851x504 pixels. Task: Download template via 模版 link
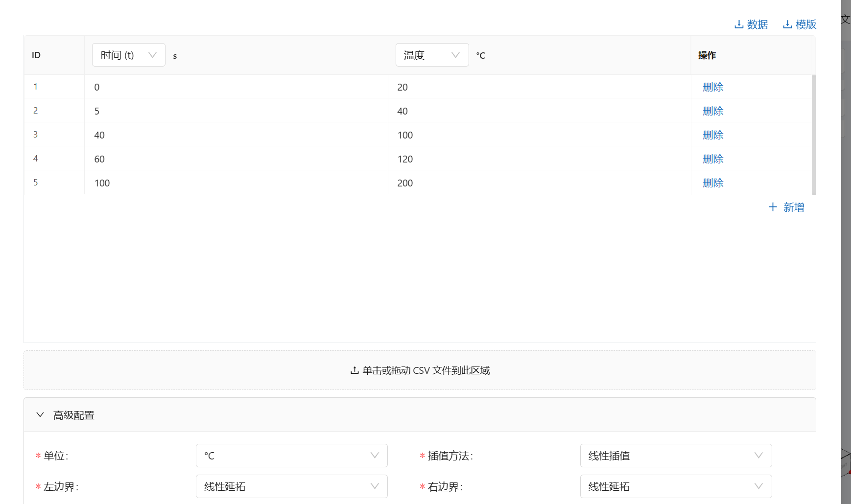[800, 24]
